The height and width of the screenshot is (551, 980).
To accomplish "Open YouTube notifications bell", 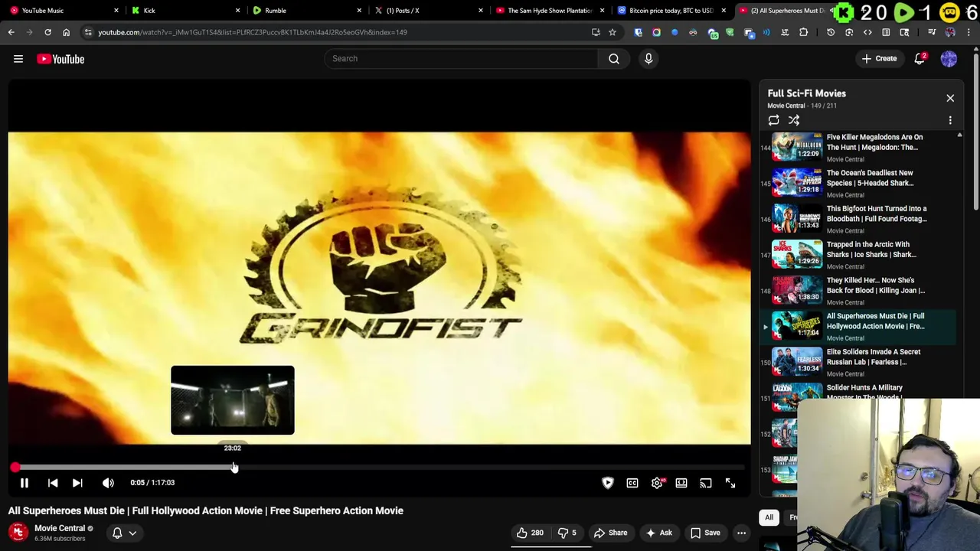I will 920,59.
